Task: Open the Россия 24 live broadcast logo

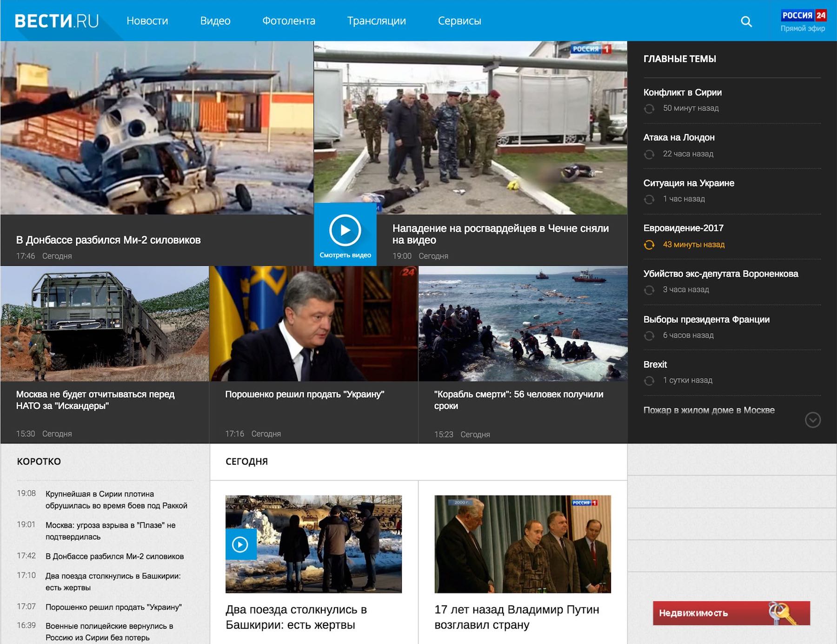Action: (803, 20)
